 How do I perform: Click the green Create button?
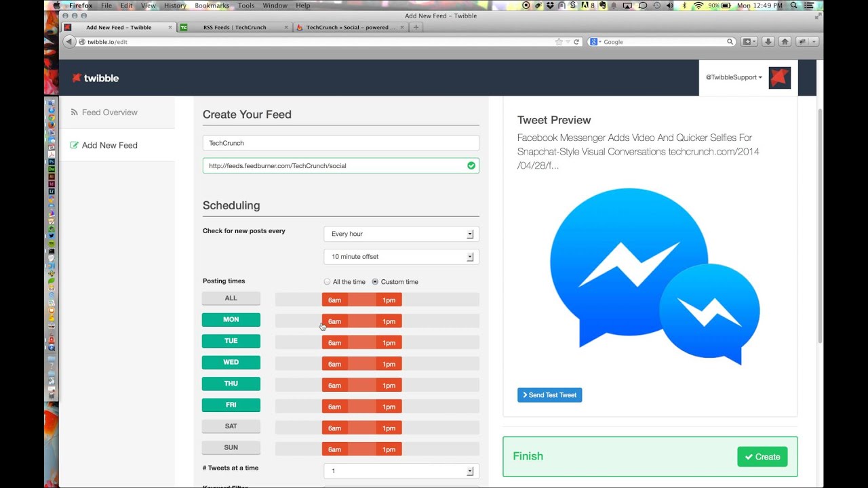click(762, 457)
